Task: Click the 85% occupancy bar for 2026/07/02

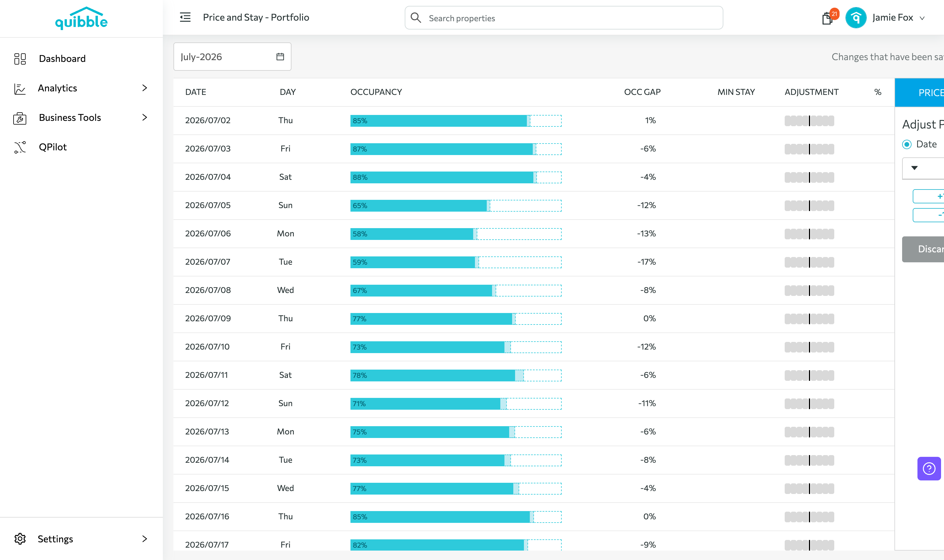Action: coord(456,121)
